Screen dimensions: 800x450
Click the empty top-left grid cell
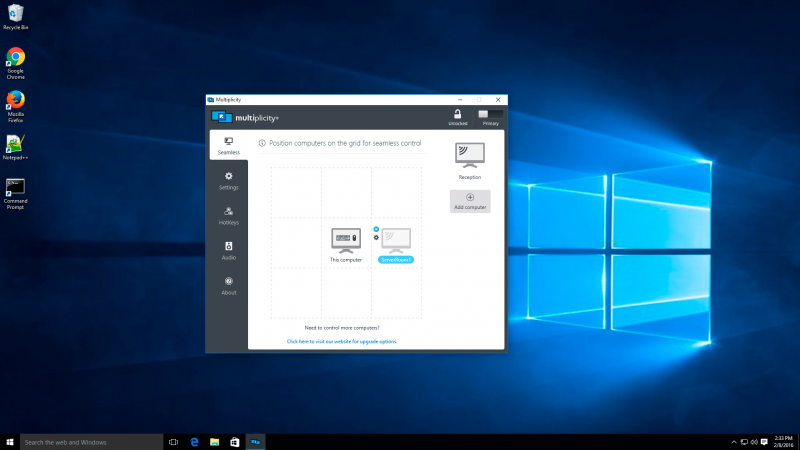(296, 192)
